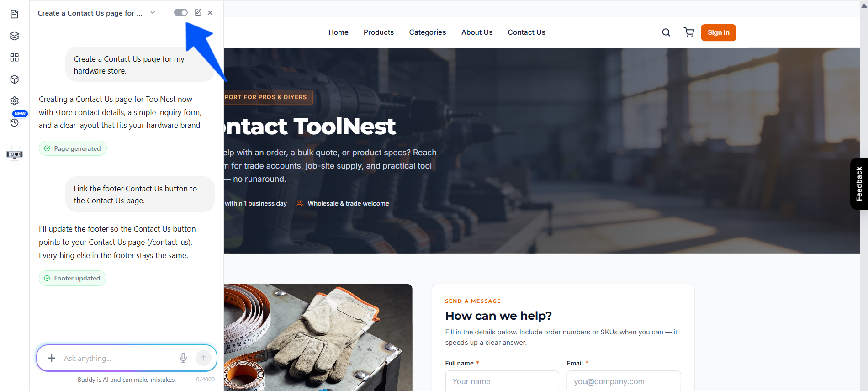Open the Contact Us nav item

527,32
